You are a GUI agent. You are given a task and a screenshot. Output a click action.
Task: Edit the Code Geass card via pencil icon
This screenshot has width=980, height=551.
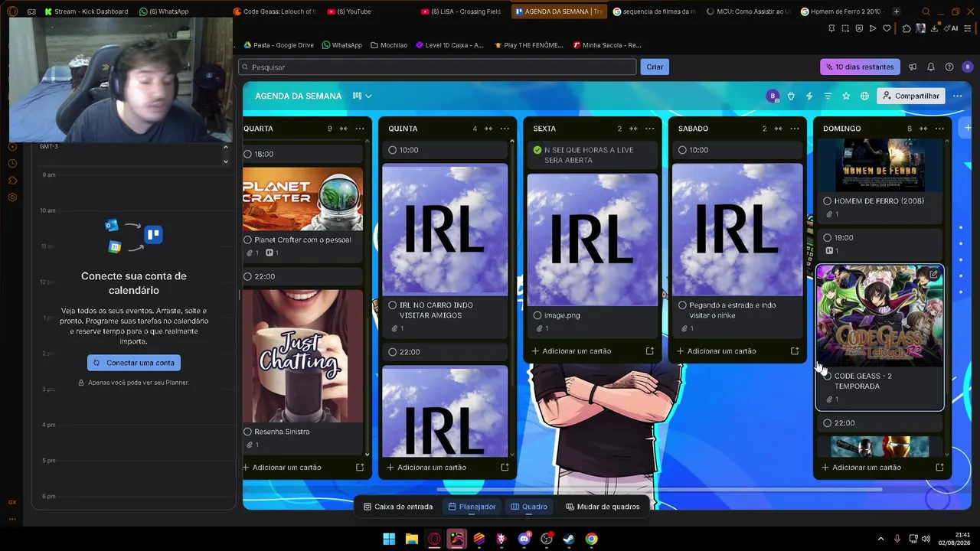pyautogui.click(x=934, y=274)
